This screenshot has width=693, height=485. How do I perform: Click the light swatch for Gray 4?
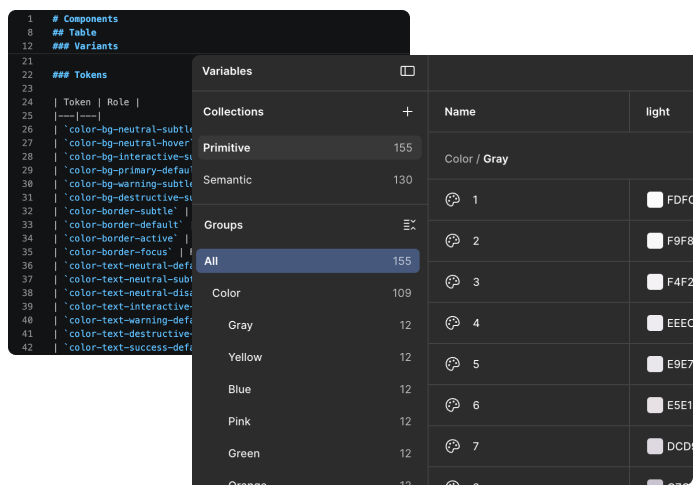click(655, 323)
